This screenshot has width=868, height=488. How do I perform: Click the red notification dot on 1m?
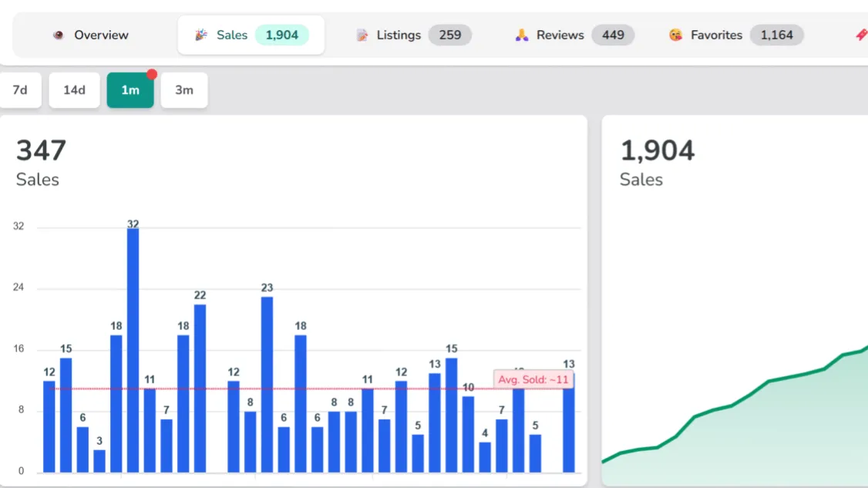click(x=152, y=75)
